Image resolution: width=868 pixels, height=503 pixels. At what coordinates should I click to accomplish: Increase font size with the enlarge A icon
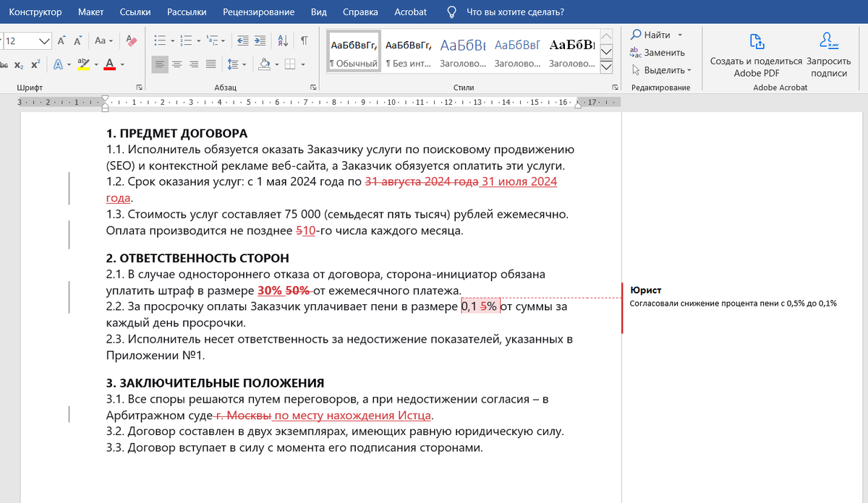click(61, 40)
